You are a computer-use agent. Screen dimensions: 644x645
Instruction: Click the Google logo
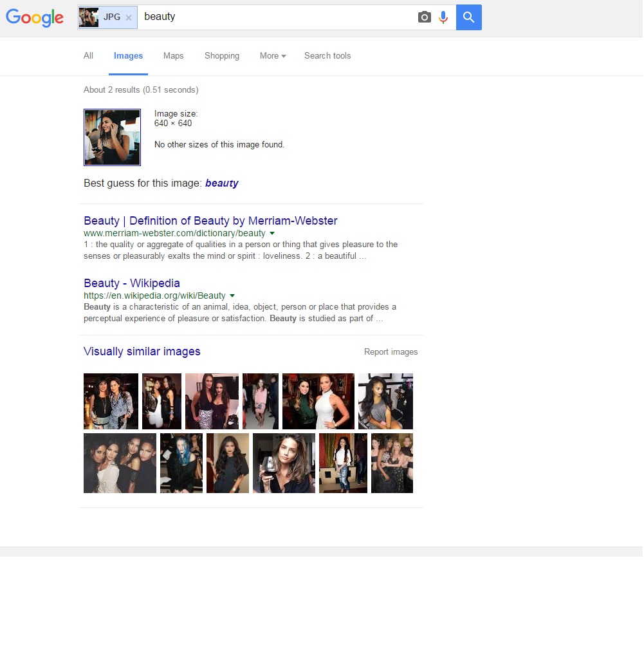click(x=35, y=17)
